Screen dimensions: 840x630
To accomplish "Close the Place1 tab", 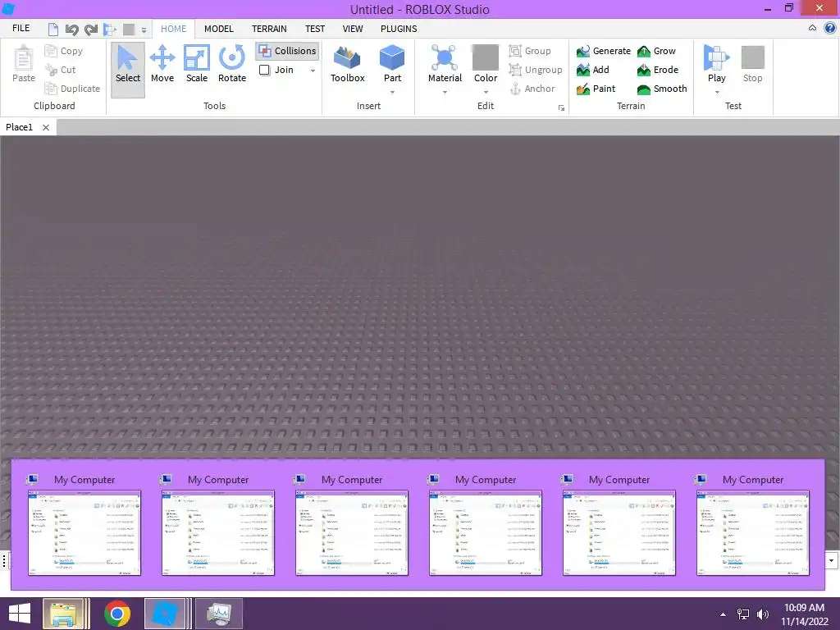I will point(46,127).
